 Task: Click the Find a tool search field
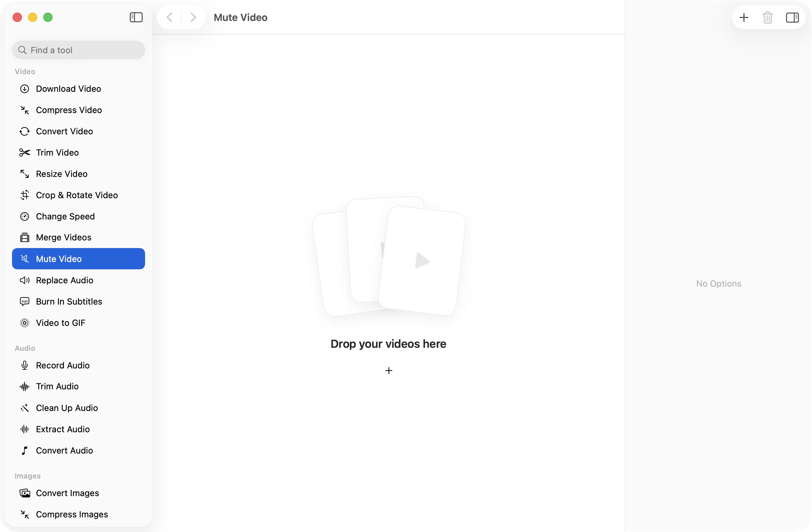[x=79, y=50]
